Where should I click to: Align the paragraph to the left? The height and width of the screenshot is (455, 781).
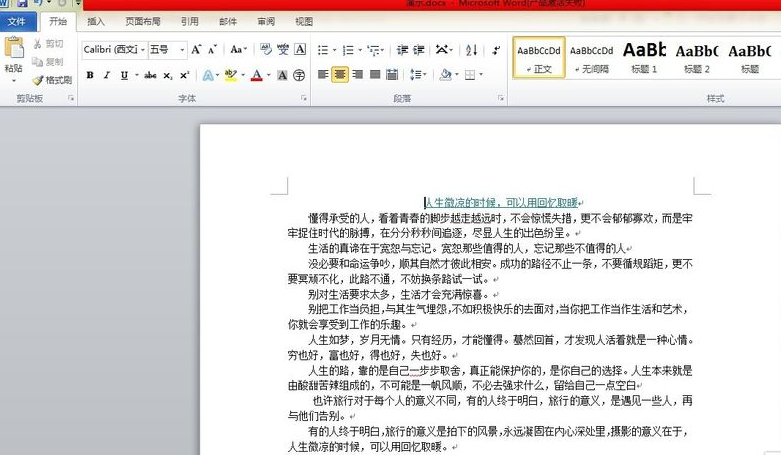pyautogui.click(x=323, y=75)
